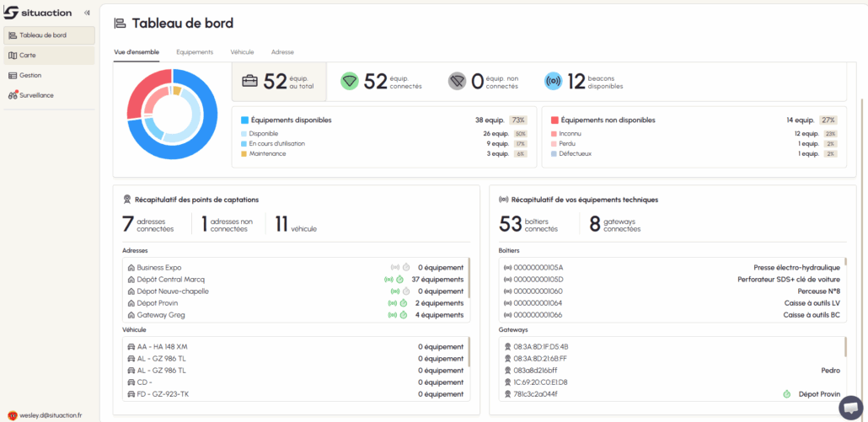The image size is (868, 422).
Task: Click the user avatar icon
Action: pos(12,414)
